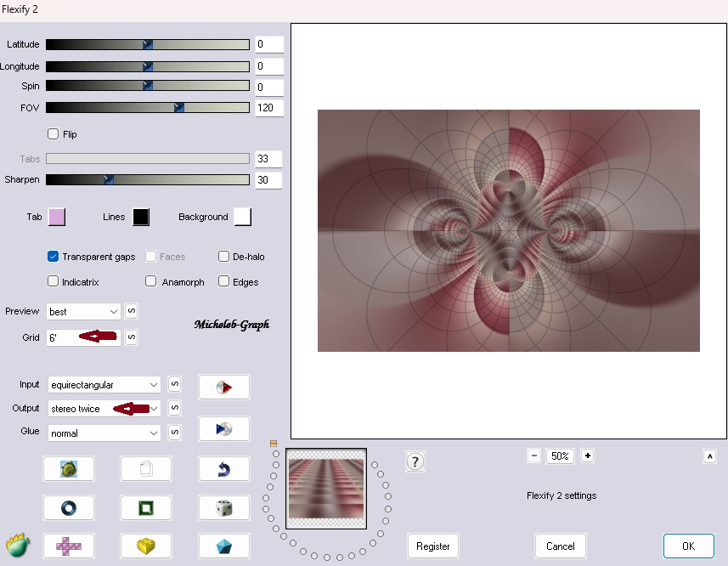Click the blue pentagon gem button
The height and width of the screenshot is (566, 728).
click(x=224, y=546)
